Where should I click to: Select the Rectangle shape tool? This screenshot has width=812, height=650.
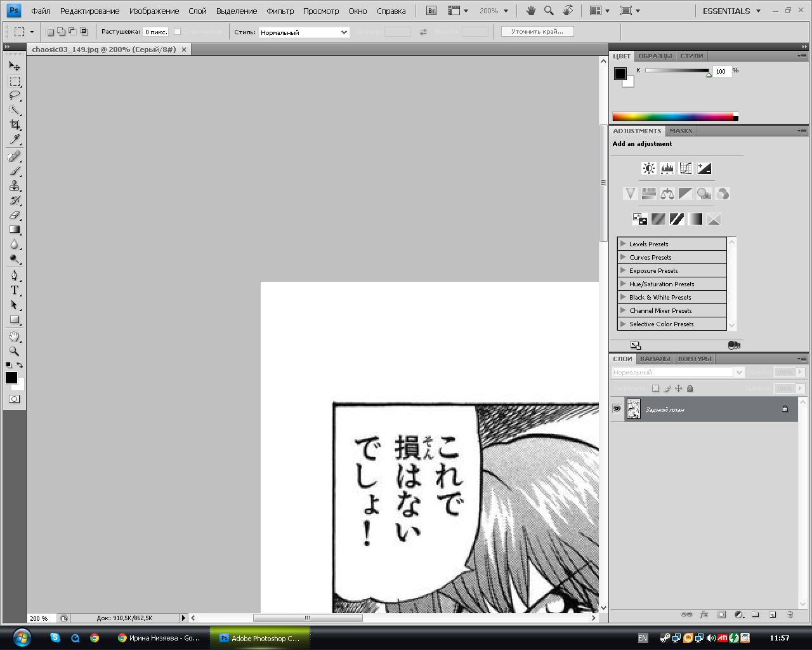click(x=15, y=320)
